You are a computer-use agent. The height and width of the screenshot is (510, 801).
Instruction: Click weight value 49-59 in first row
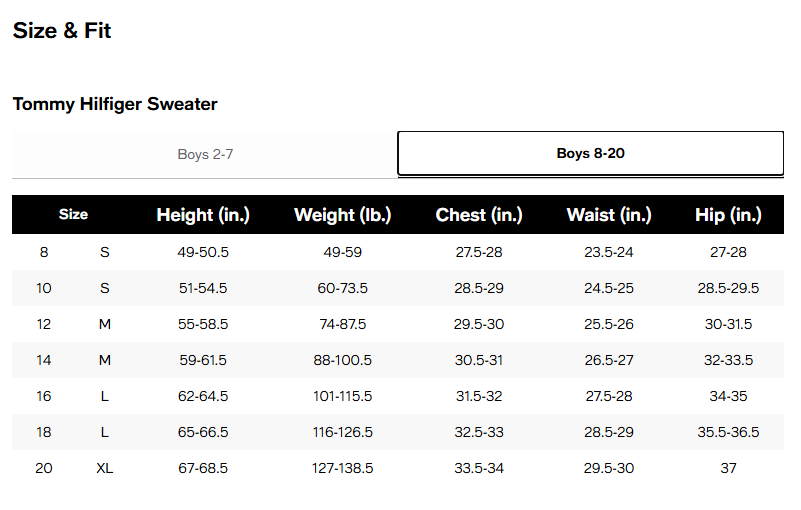coord(342,252)
